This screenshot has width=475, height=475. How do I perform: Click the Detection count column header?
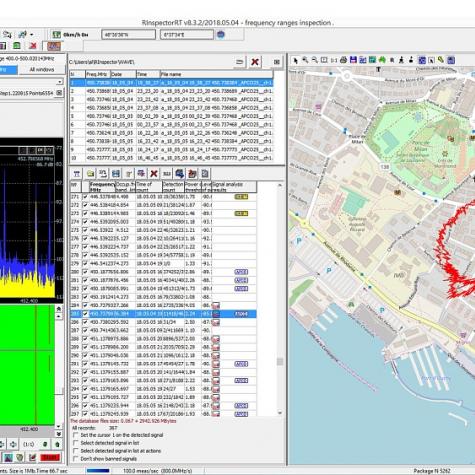tap(173, 187)
